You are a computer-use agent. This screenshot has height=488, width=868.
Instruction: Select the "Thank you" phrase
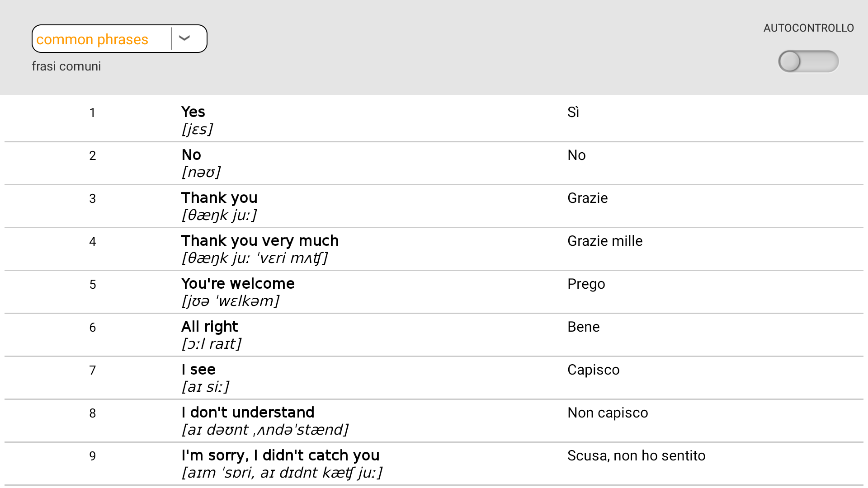(219, 198)
